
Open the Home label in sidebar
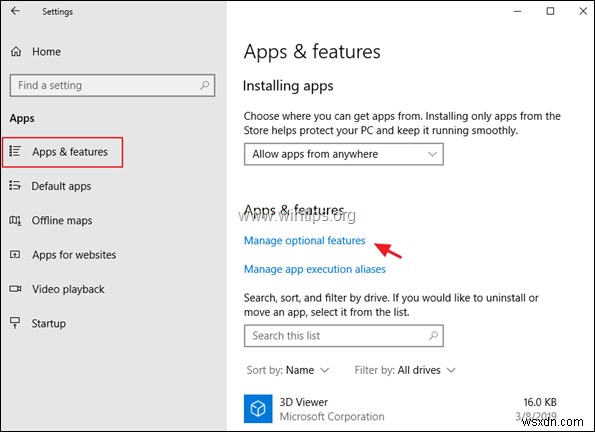[46, 52]
